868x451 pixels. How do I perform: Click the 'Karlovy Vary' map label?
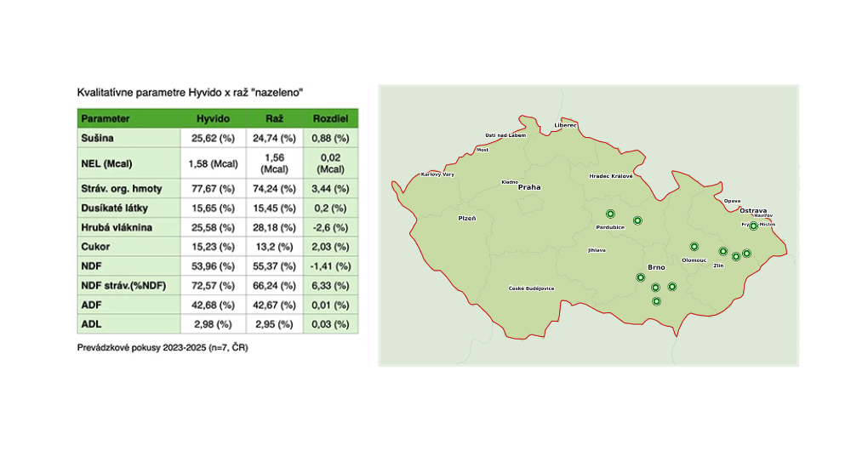tap(437, 174)
